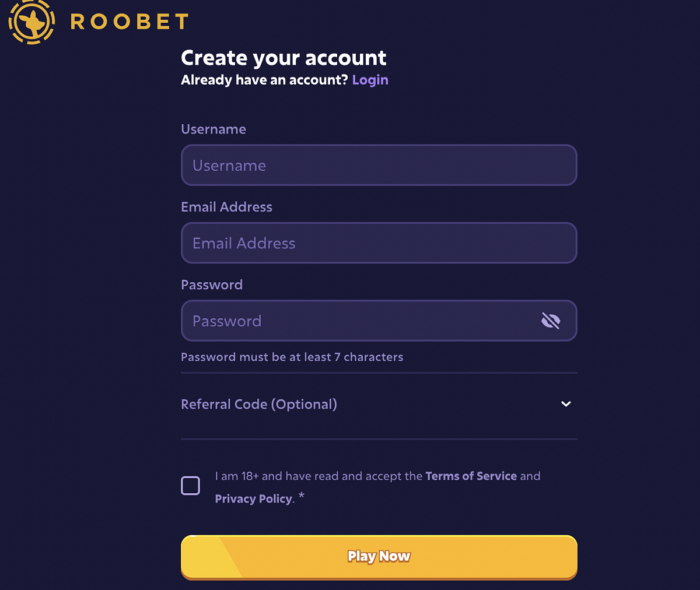Open the Terms of Service link

pyautogui.click(x=471, y=476)
